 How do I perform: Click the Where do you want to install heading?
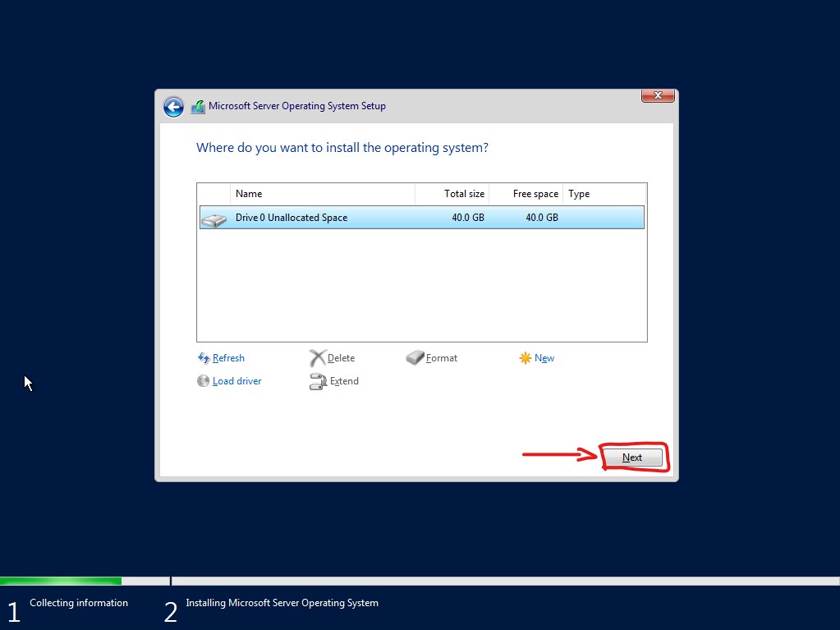(342, 148)
